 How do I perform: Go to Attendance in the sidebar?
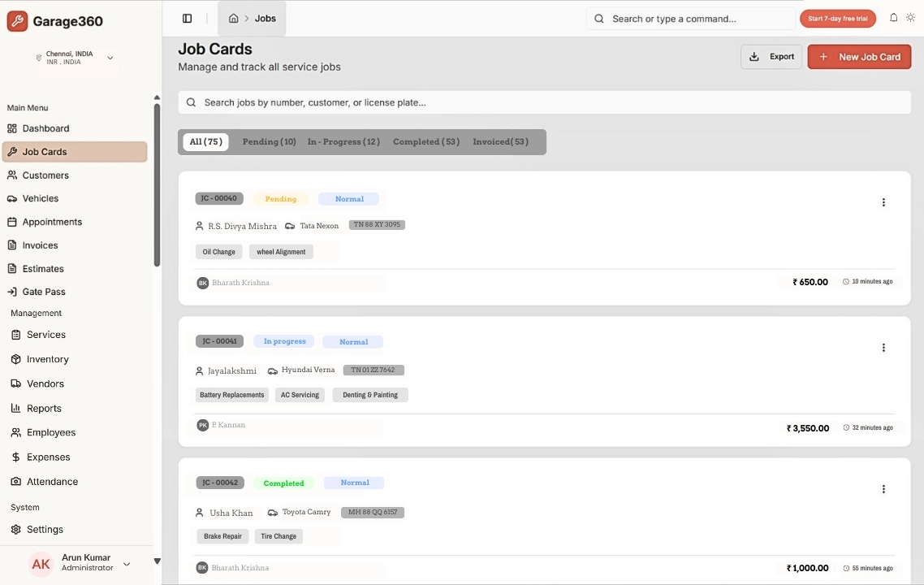52,482
